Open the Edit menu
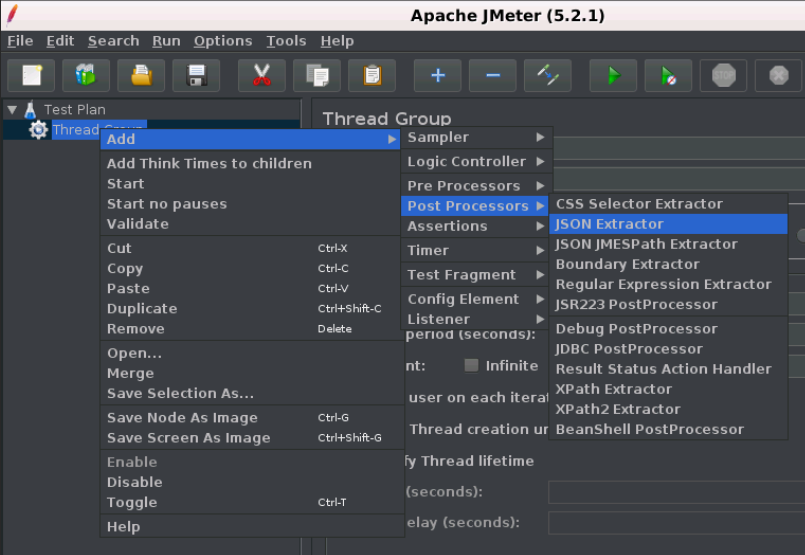 click(x=60, y=41)
